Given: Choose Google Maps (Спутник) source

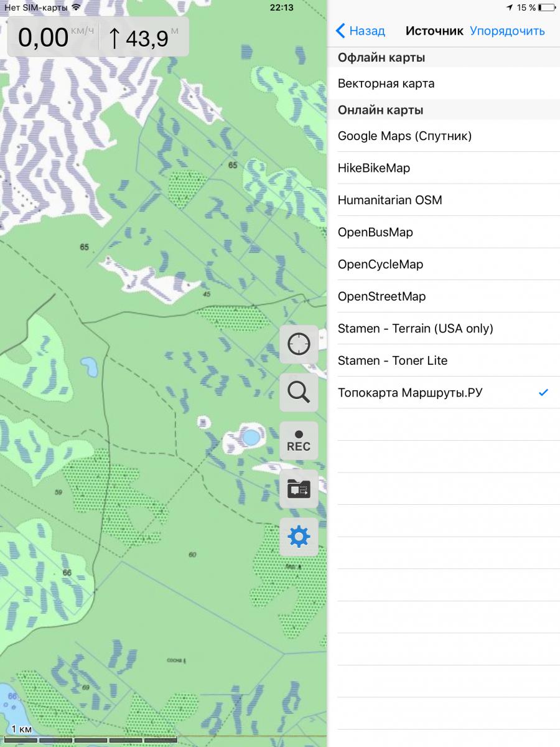Looking at the screenshot, I should [x=404, y=136].
